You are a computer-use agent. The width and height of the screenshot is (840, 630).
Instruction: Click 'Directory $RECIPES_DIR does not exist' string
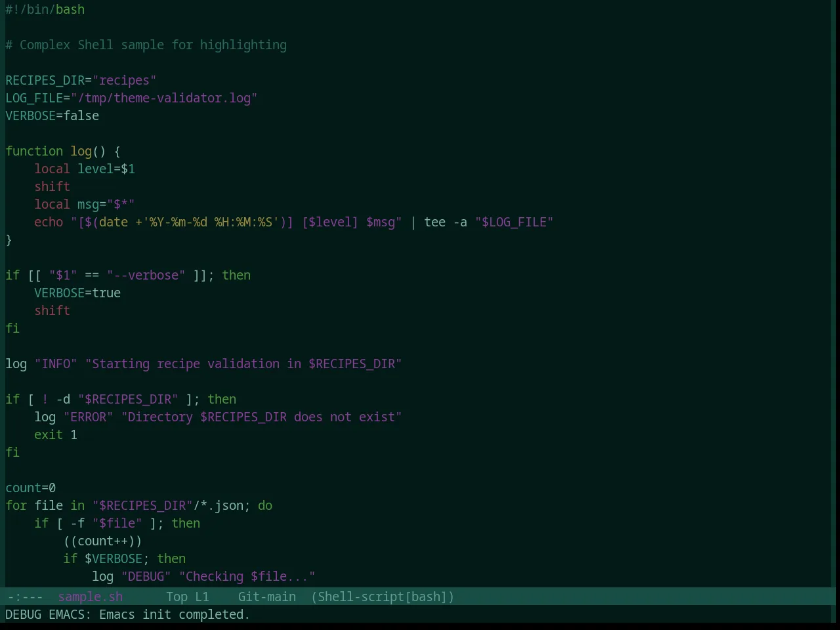coord(262,417)
